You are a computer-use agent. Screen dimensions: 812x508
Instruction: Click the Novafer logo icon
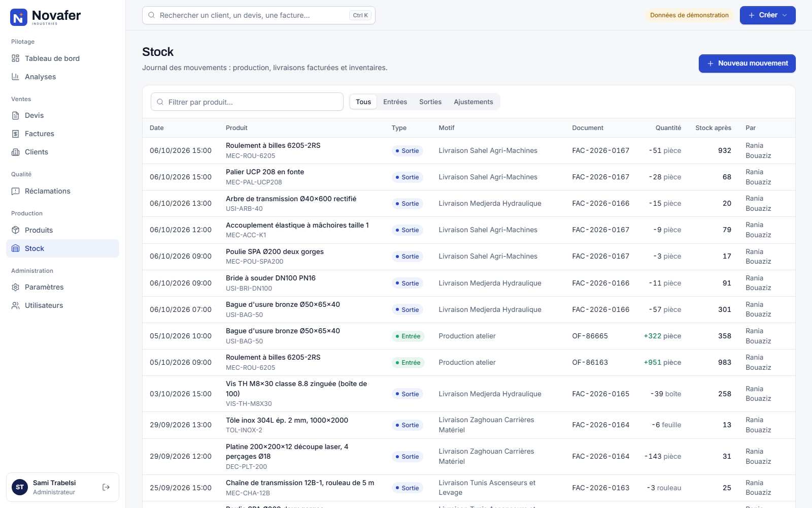pyautogui.click(x=19, y=17)
